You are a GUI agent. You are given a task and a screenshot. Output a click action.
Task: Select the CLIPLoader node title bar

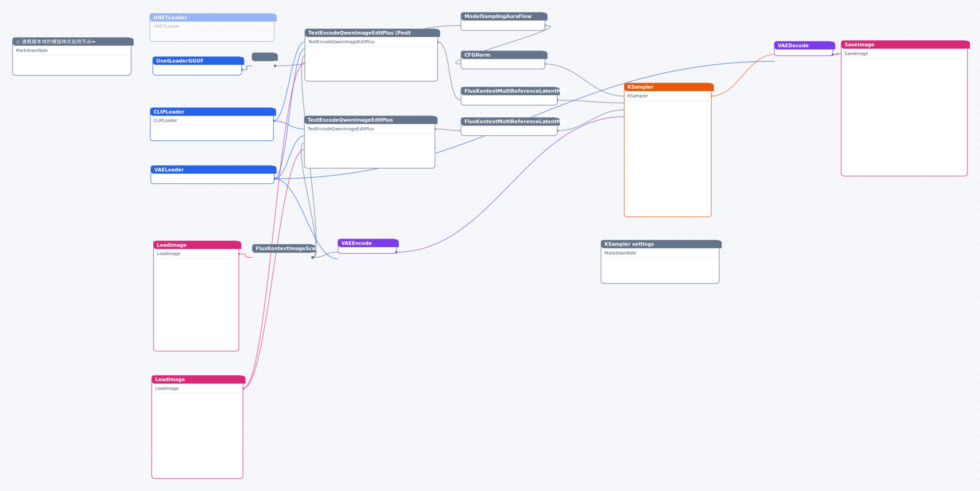tap(213, 112)
